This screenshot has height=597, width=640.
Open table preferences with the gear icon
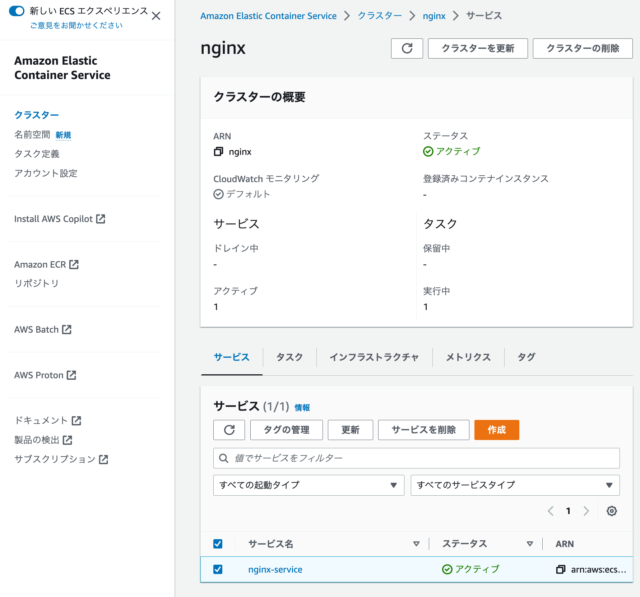click(611, 511)
